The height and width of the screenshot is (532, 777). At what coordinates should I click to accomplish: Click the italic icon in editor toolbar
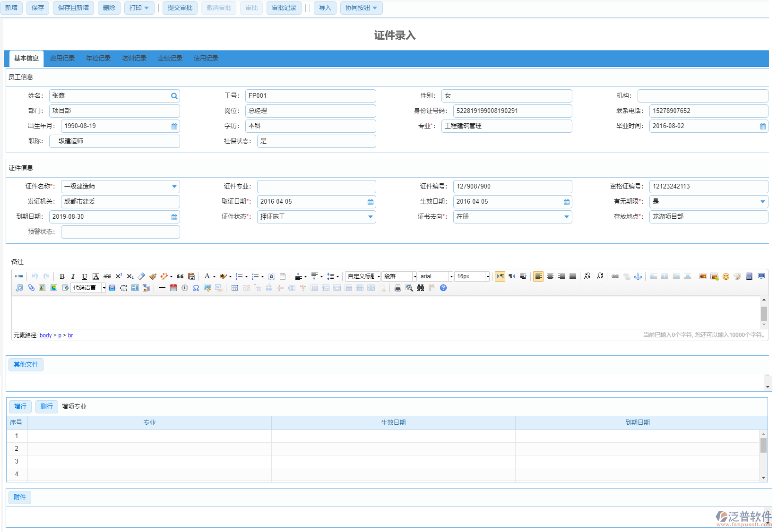73,276
